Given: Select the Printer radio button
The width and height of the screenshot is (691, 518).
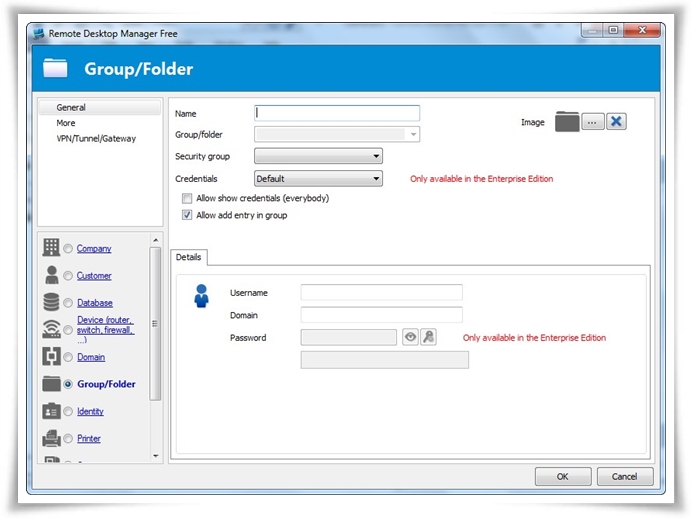Looking at the screenshot, I should pyautogui.click(x=68, y=439).
